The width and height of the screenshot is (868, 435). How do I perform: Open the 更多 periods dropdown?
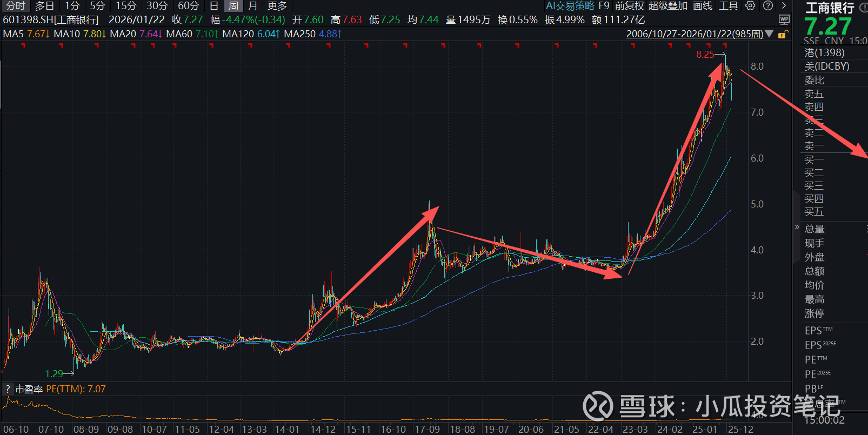277,6
